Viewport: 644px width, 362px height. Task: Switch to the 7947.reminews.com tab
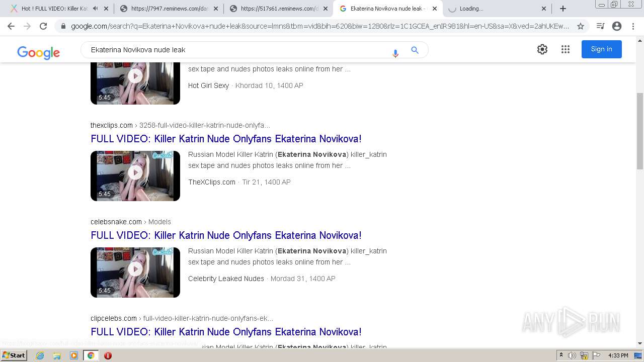click(169, 9)
